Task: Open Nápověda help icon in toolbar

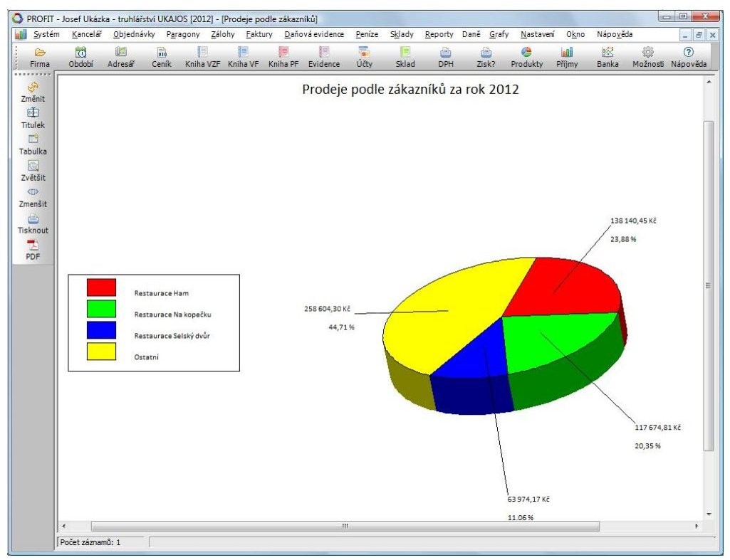Action: (x=689, y=57)
